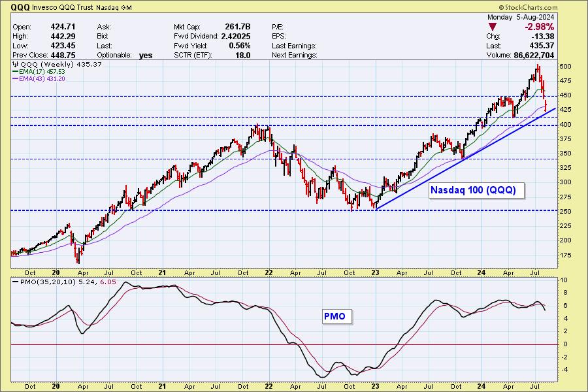The height and width of the screenshot is (392, 588).
Task: Click the date Monday 5-Aug-2024
Action: 521,17
